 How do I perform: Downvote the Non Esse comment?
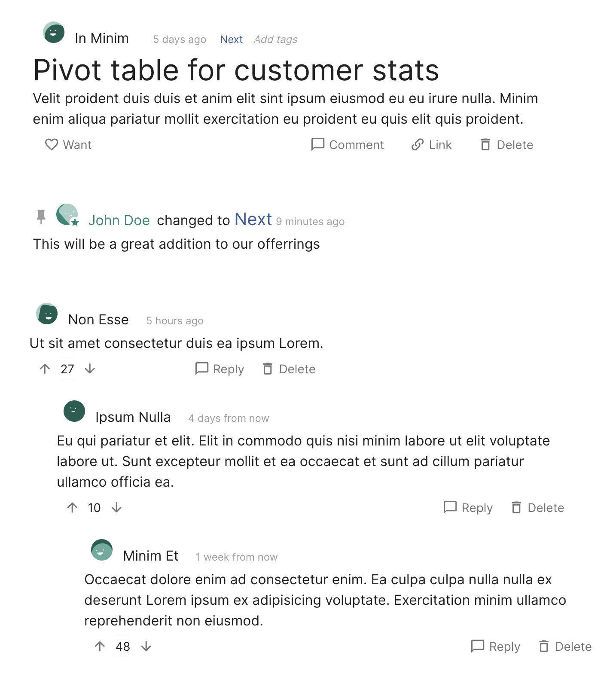[90, 369]
